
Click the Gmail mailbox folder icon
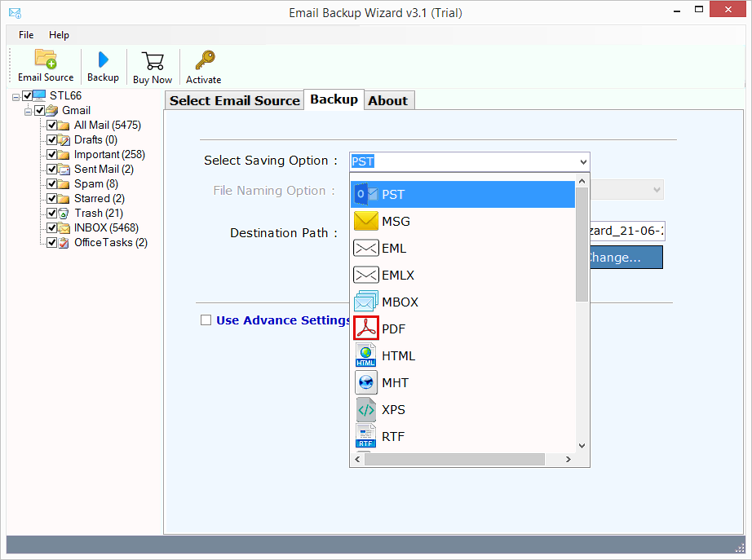point(52,111)
